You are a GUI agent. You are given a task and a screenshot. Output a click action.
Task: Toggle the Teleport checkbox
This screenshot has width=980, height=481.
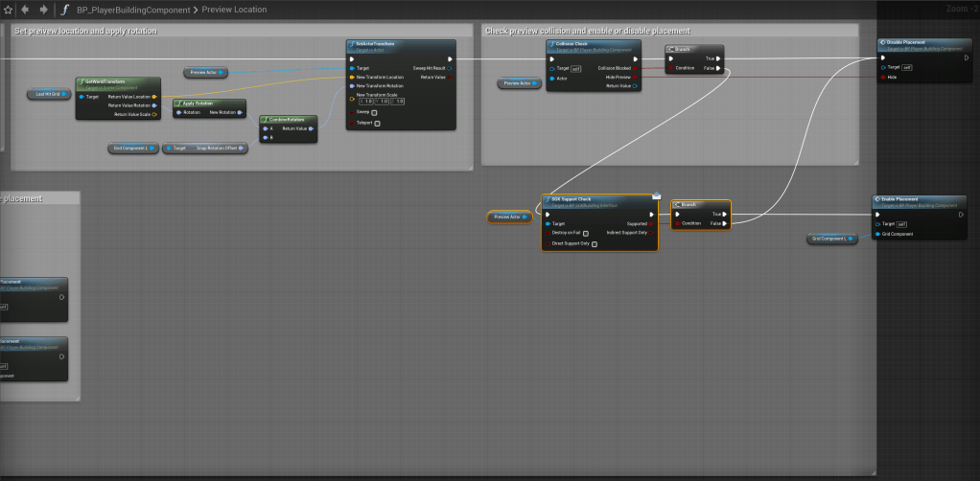[377, 123]
